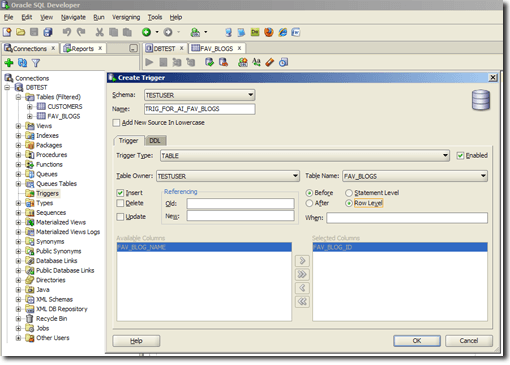This screenshot has width=510, height=365.
Task: Click the Referencing Old input field
Action: point(240,204)
